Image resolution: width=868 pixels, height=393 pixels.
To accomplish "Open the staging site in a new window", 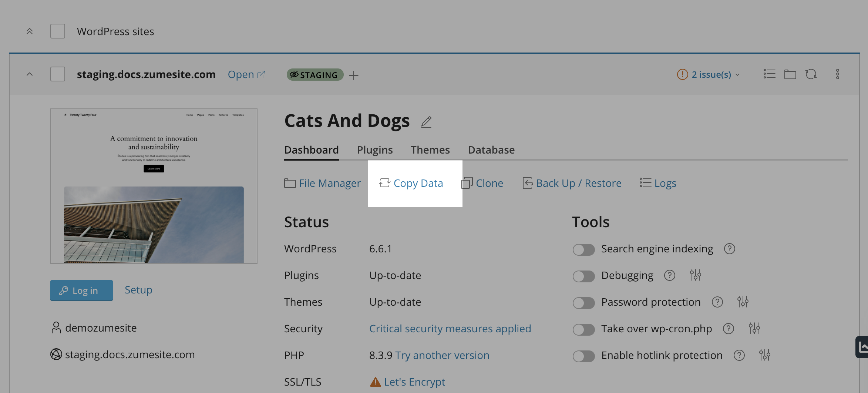I will (246, 74).
